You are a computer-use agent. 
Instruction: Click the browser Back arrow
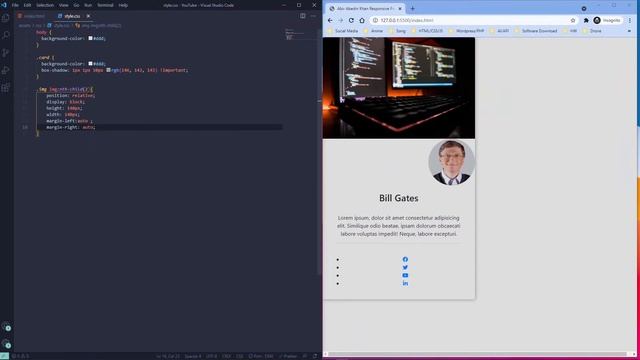330,20
